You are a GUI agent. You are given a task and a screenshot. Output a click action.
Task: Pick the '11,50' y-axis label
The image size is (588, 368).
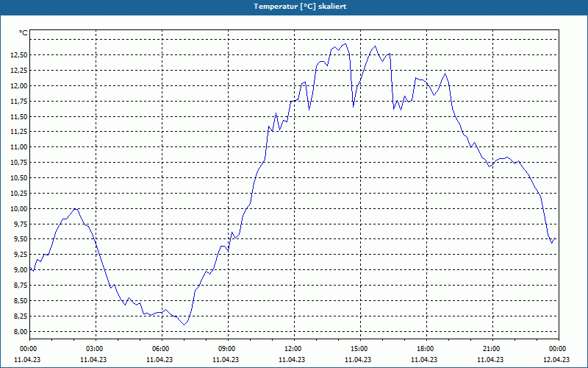tap(19, 117)
